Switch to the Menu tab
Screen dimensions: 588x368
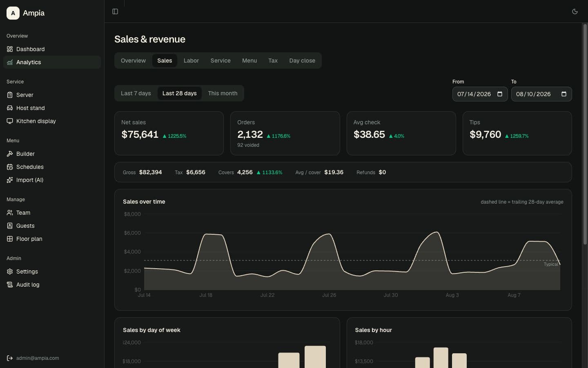coord(249,61)
